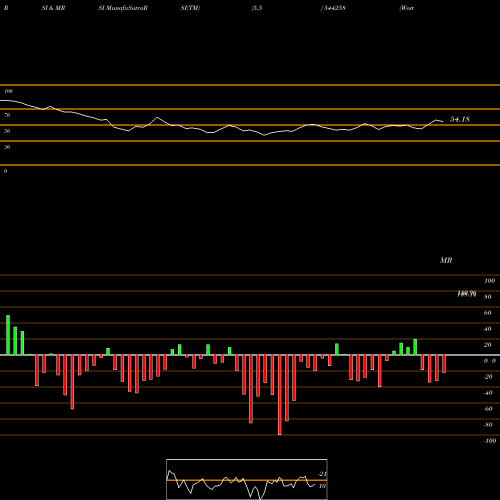This screenshot has height=500, width=500.
Task: Click the 70 level label on RSI axis
Action: 7,115
